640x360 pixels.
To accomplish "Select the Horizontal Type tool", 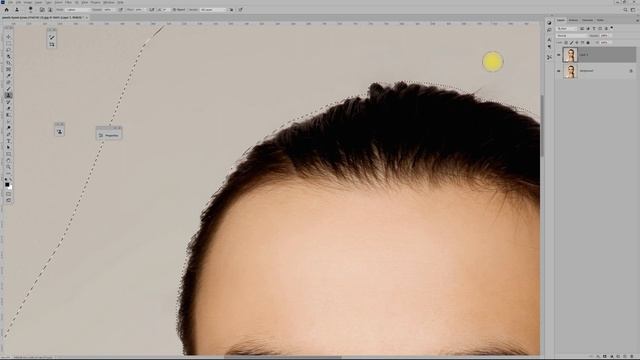I will pos(9,141).
